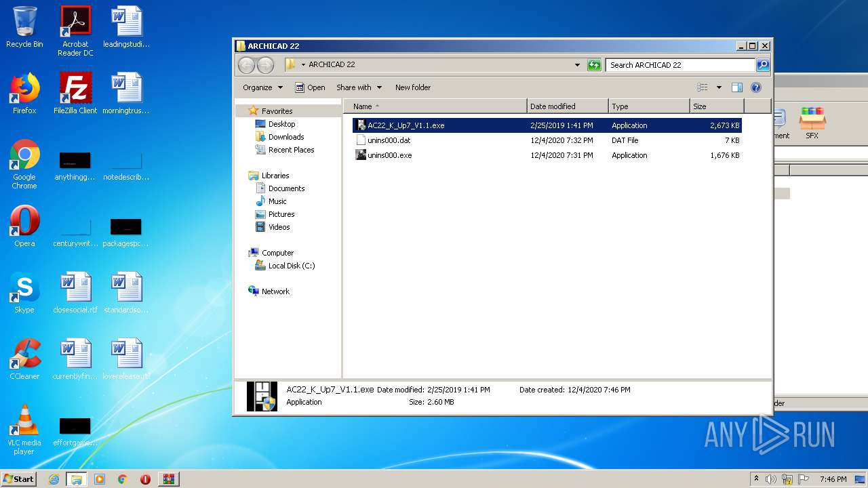Open the Organize menu

[x=262, y=87]
